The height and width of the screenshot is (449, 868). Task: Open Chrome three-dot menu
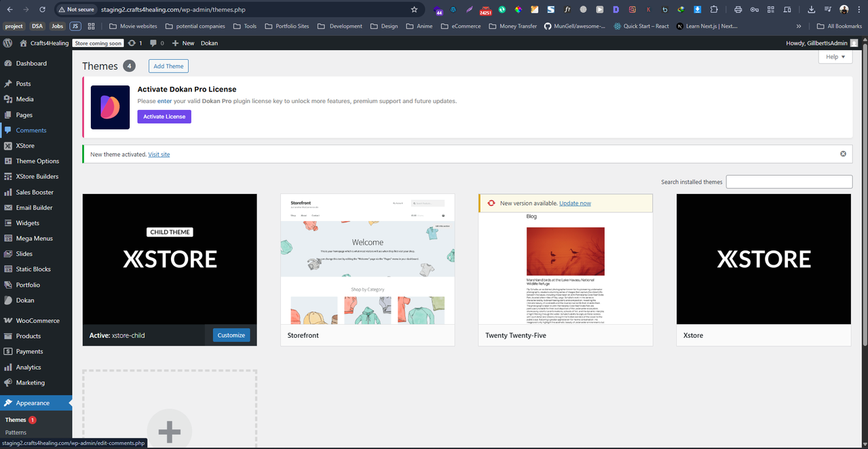coord(859,9)
